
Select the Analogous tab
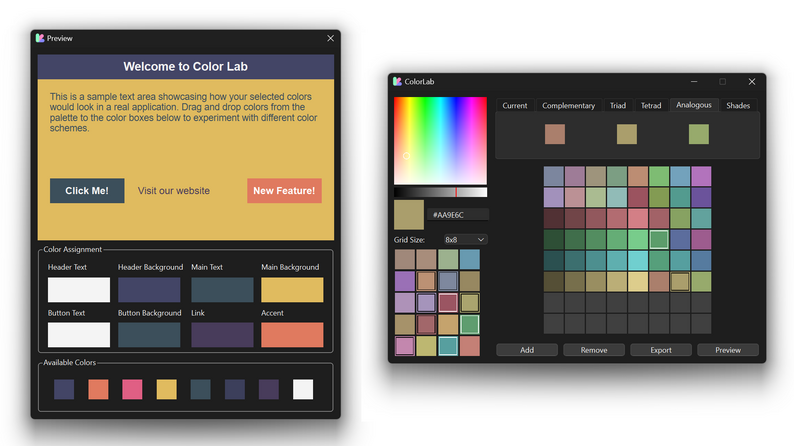(x=694, y=105)
